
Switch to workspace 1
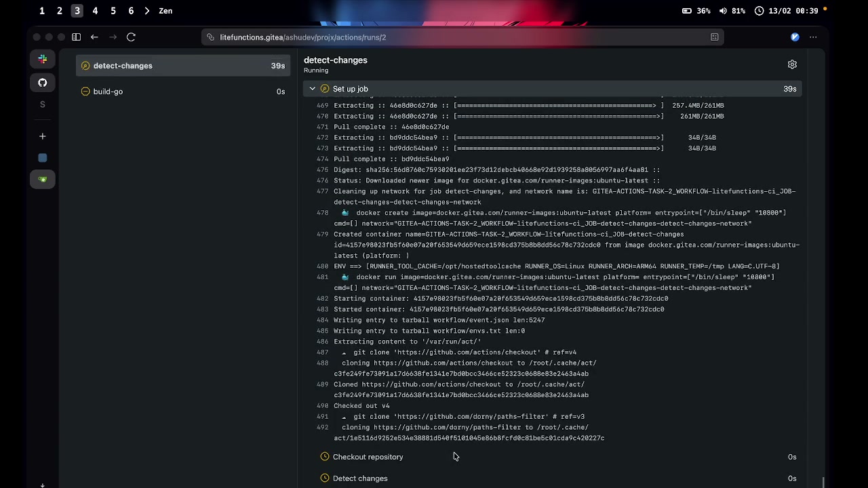pos(42,11)
